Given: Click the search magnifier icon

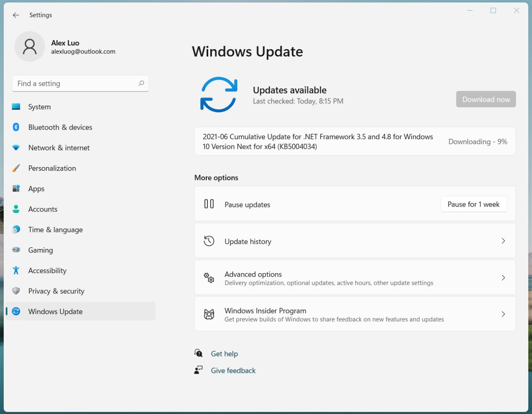Looking at the screenshot, I should pyautogui.click(x=141, y=83).
